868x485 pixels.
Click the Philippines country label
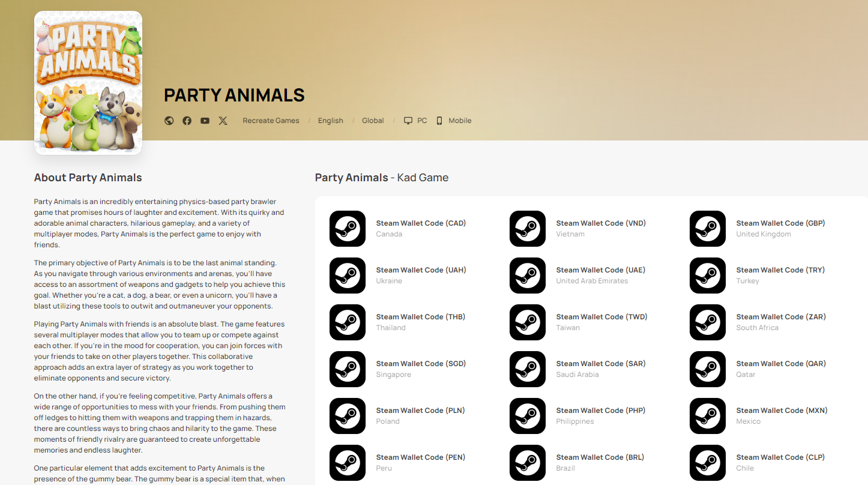575,421
